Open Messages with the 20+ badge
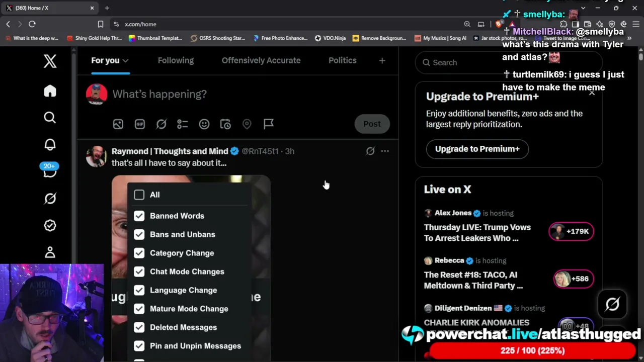The image size is (644, 362). click(50, 171)
